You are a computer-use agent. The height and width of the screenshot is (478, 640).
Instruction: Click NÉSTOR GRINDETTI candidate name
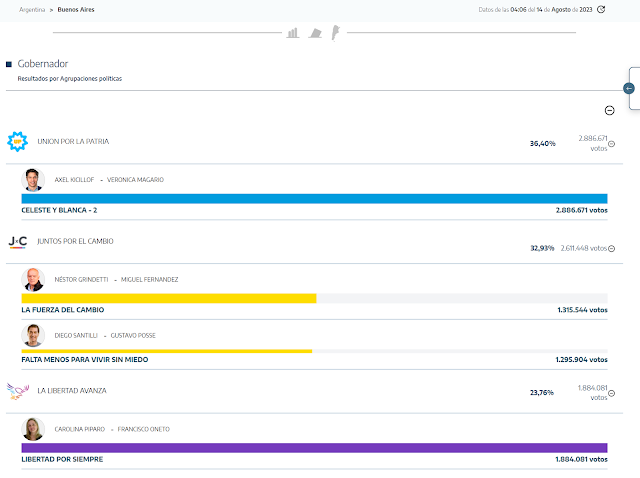pos(82,280)
